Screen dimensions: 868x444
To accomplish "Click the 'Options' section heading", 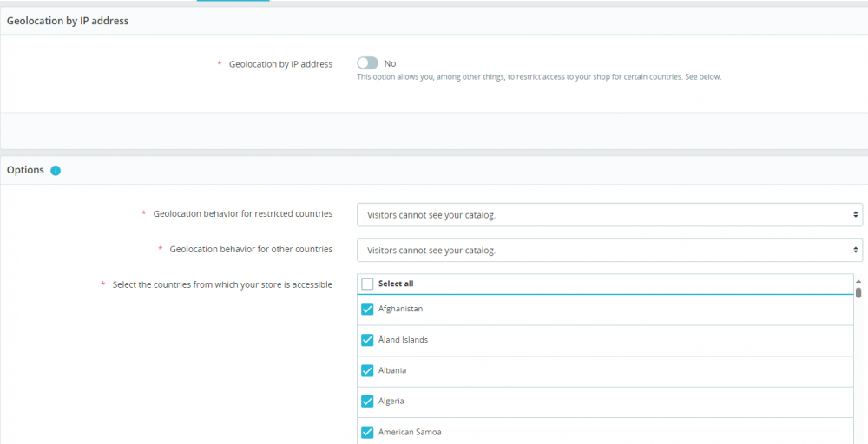I will tap(25, 170).
